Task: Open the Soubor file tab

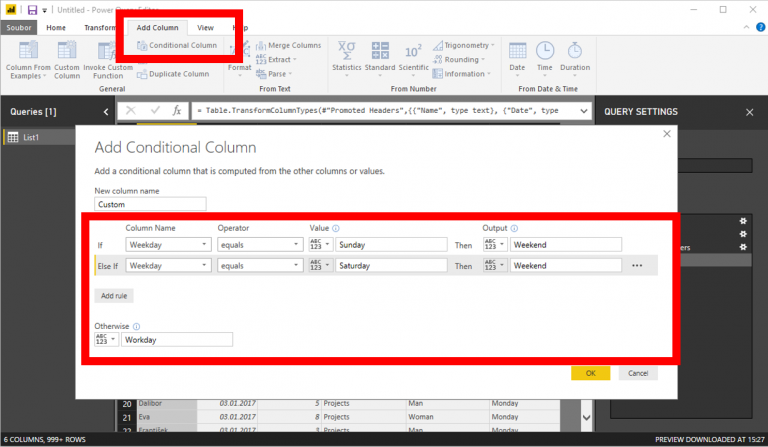Action: [x=19, y=27]
